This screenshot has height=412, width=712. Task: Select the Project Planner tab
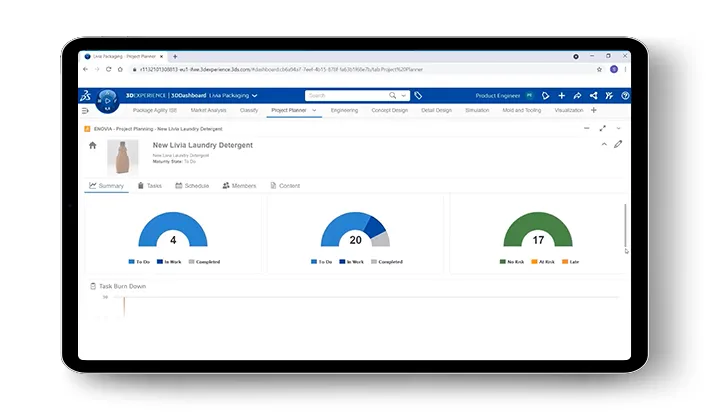click(x=289, y=110)
